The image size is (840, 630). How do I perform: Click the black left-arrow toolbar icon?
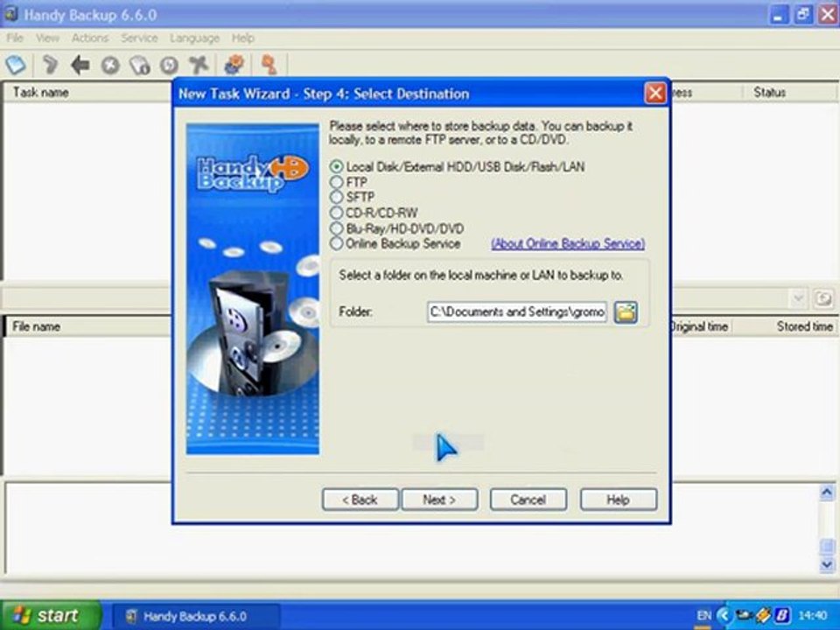pyautogui.click(x=80, y=66)
